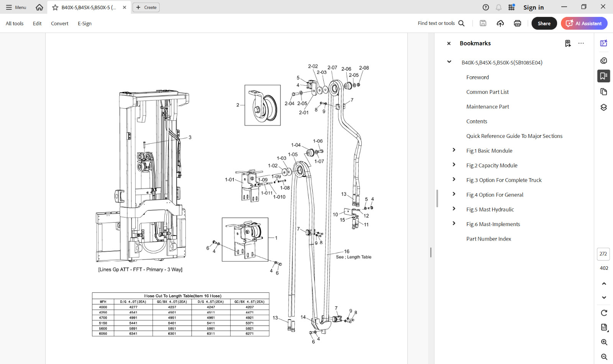Minimize the Acrobat window
613x364 pixels.
click(x=564, y=7)
